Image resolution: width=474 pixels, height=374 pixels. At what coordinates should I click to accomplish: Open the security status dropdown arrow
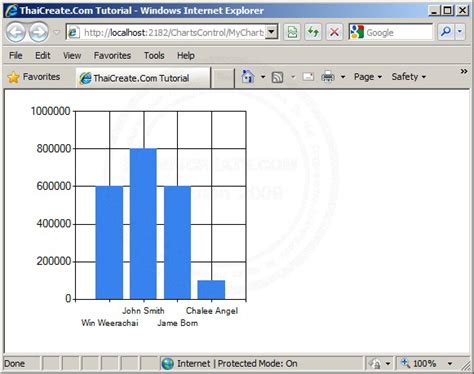(388, 363)
